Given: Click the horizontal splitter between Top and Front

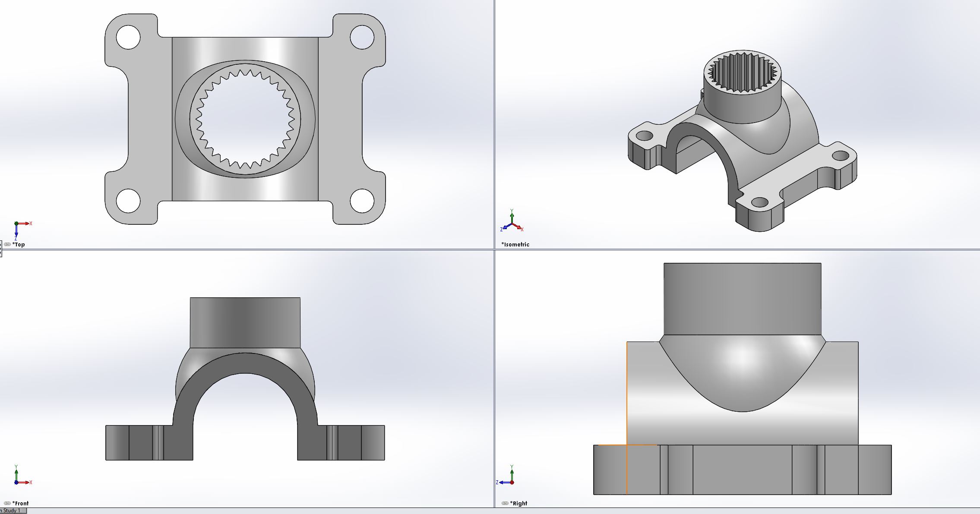Looking at the screenshot, I should click(246, 249).
